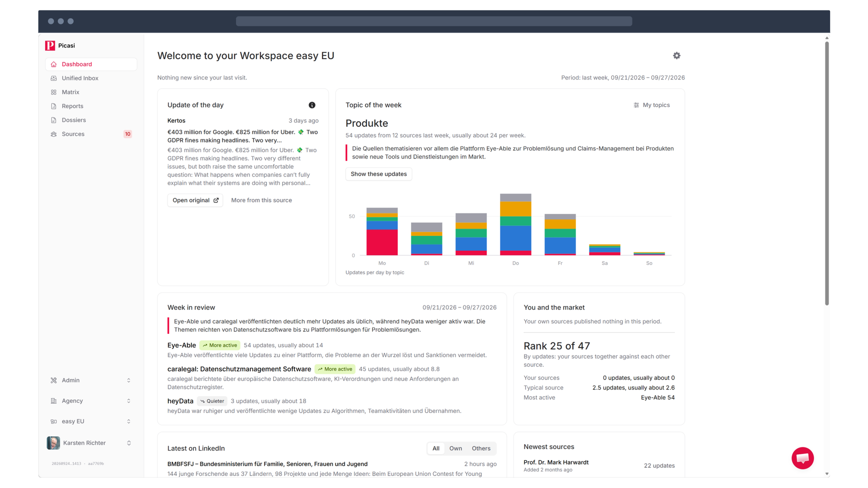Click the Open original button
Viewport: 868px width, 488px height.
[195, 200]
